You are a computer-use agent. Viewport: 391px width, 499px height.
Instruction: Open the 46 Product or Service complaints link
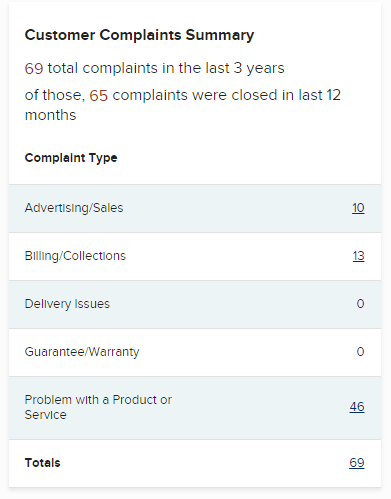[x=357, y=407]
